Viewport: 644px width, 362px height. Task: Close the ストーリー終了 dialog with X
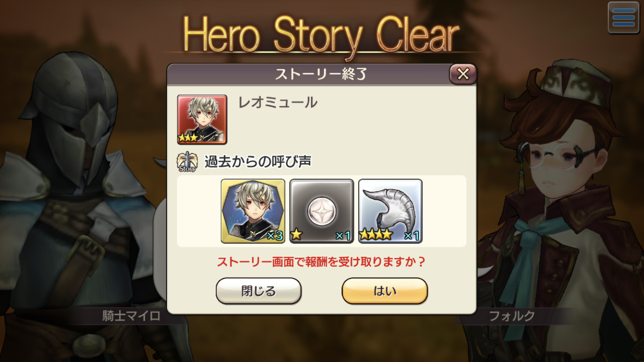click(463, 74)
